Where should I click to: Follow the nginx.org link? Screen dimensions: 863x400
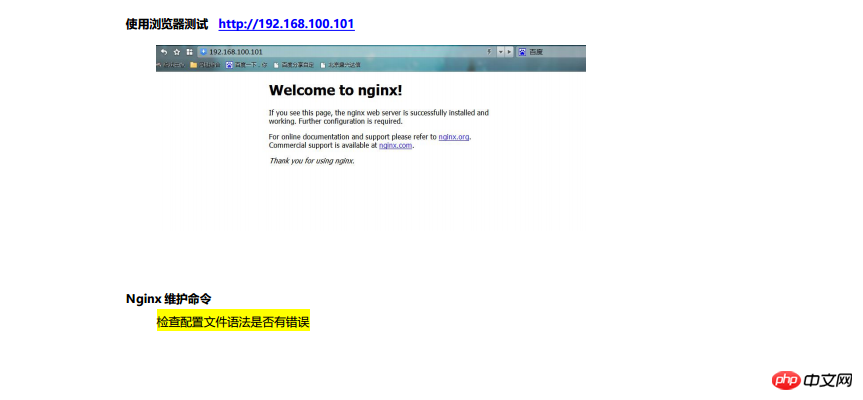pyautogui.click(x=454, y=137)
